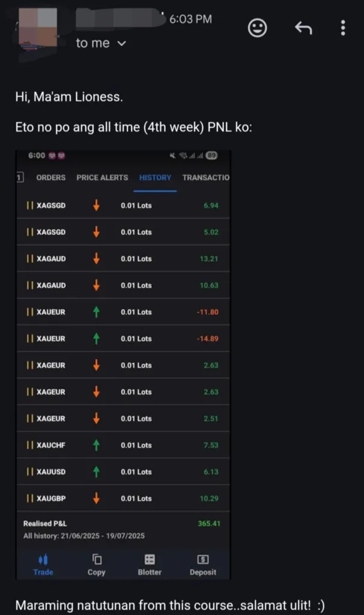
Task: Select the XAUCHF trade entry
Action: click(x=123, y=445)
